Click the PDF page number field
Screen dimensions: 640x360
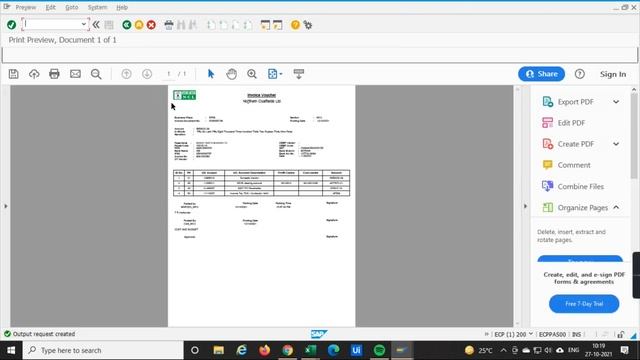click(x=169, y=74)
